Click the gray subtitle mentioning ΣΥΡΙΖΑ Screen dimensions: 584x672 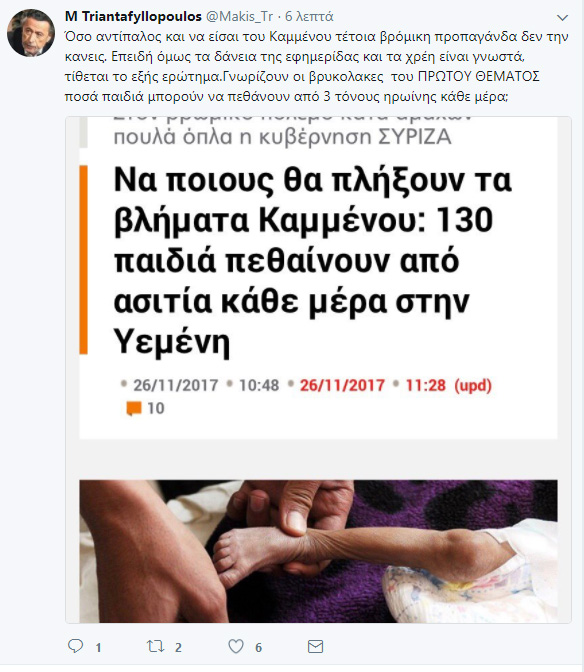pos(283,137)
